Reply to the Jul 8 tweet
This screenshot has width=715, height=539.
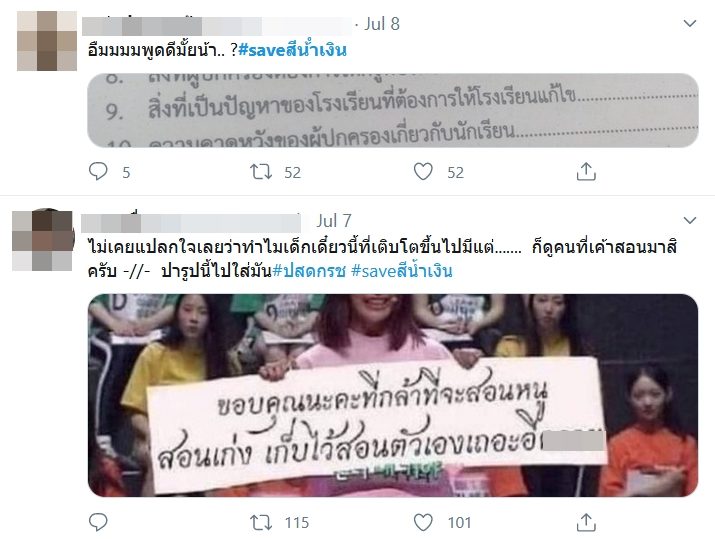[98, 172]
